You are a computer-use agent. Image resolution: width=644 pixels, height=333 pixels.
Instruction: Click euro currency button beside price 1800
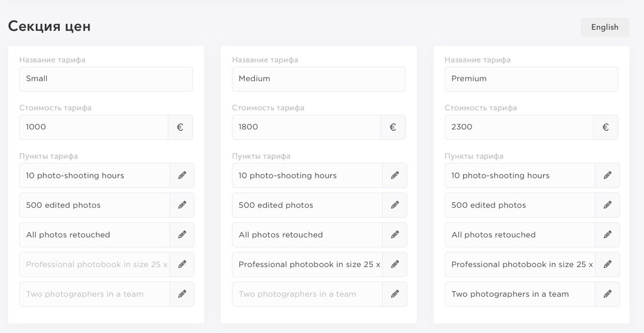click(393, 127)
